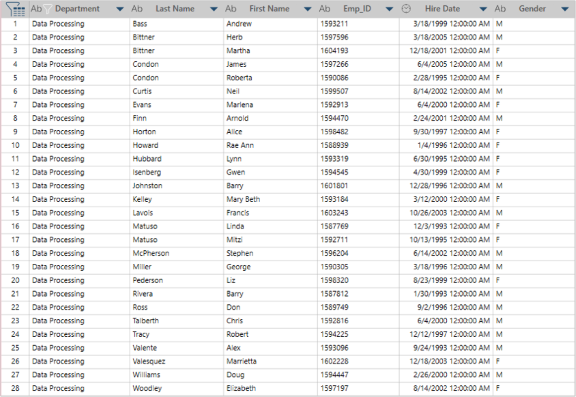The width and height of the screenshot is (576, 397).
Task: Open the Hire Date column dropdown arrow
Action: click(x=483, y=9)
